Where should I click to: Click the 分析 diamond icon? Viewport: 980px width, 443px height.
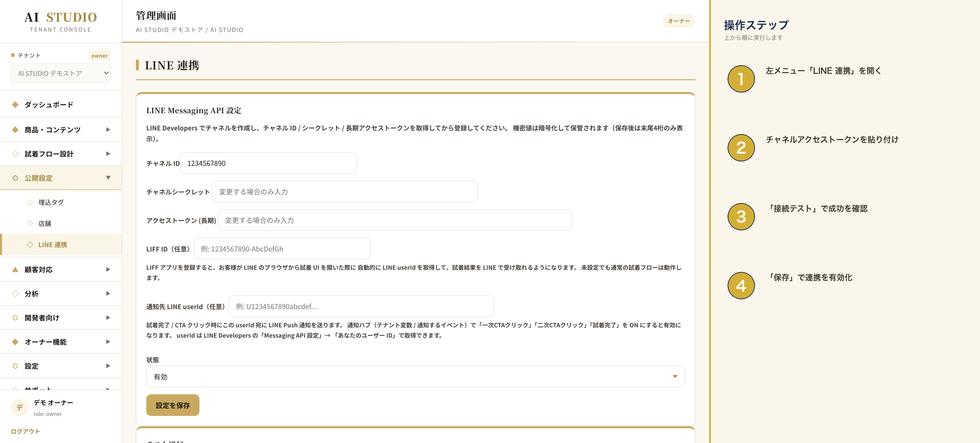click(15, 294)
